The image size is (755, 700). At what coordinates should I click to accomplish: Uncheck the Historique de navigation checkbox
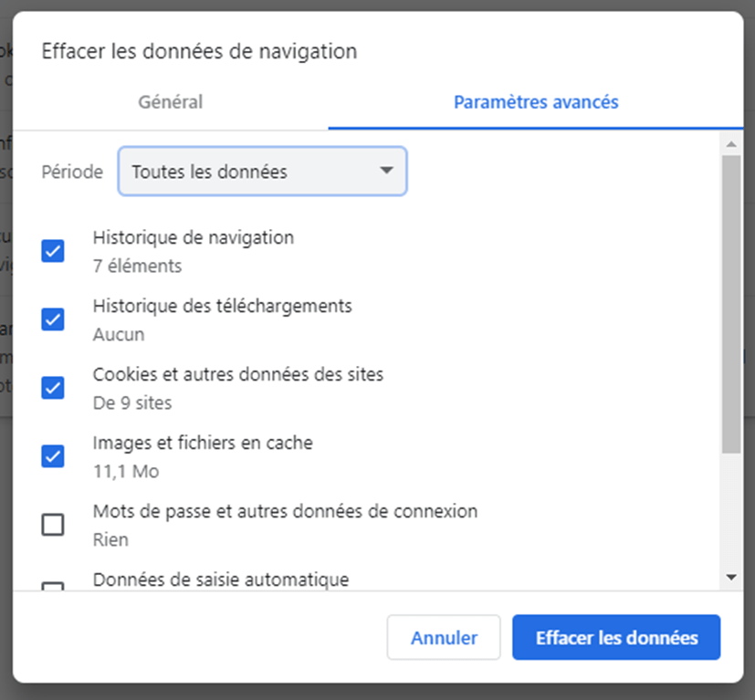(x=53, y=251)
